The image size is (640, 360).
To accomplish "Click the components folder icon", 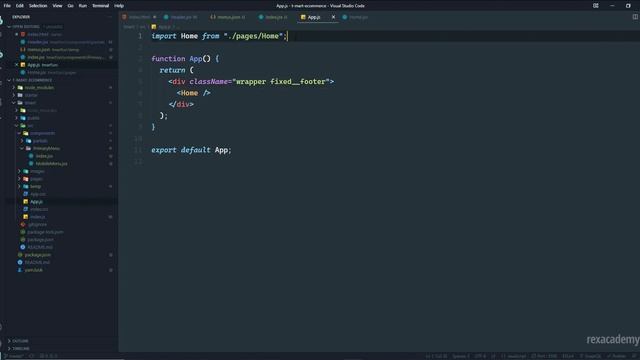I will (26, 133).
